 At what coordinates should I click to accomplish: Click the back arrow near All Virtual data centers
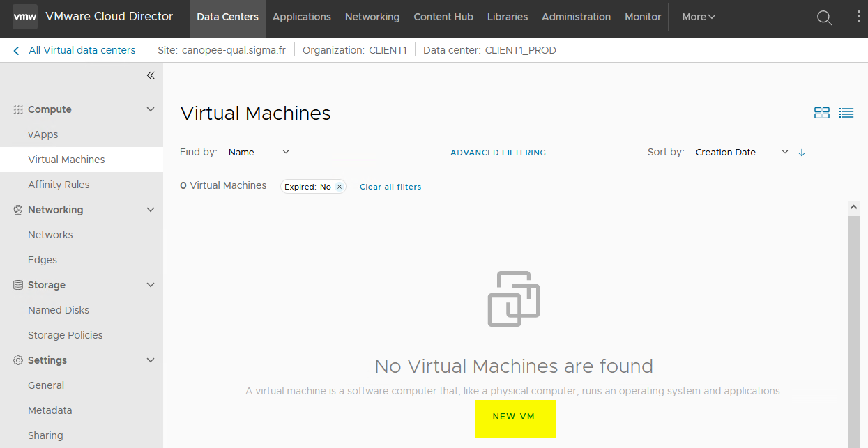pyautogui.click(x=17, y=50)
